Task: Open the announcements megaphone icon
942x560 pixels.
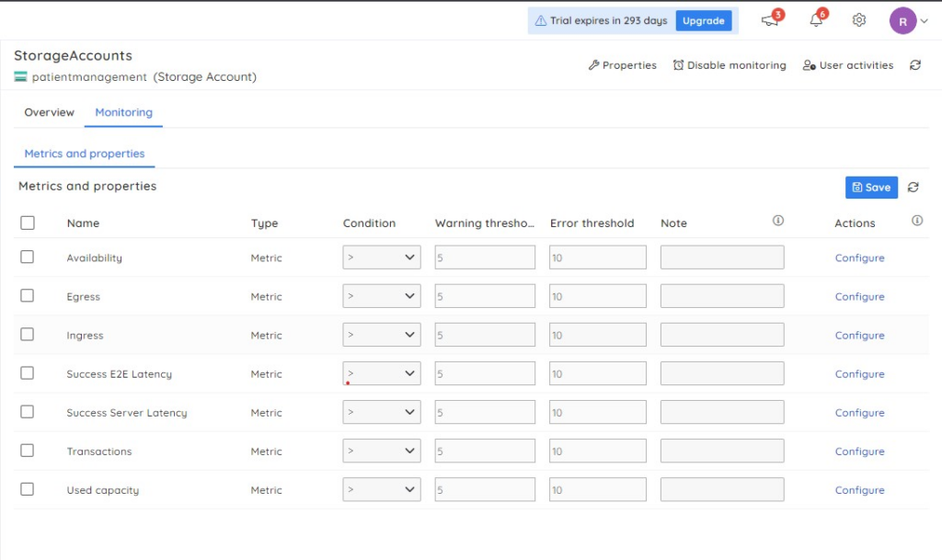Action: [770, 20]
